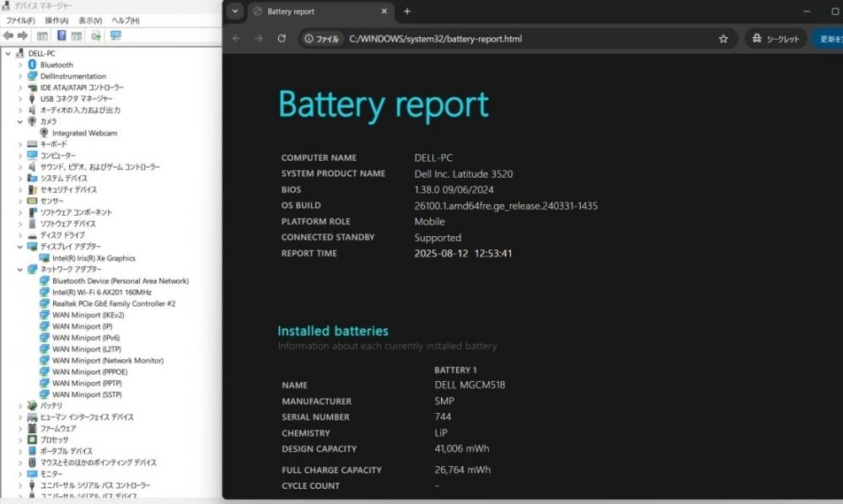Click the value Dell Inc. Latitude 3520
This screenshot has width=843, height=504.
coord(464,174)
